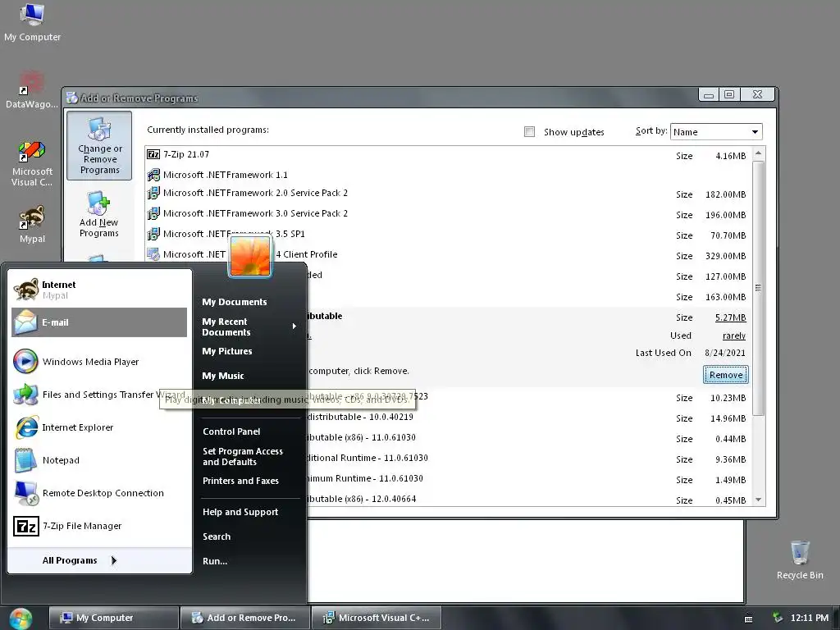Select Add New Programs sidebar icon

99,214
